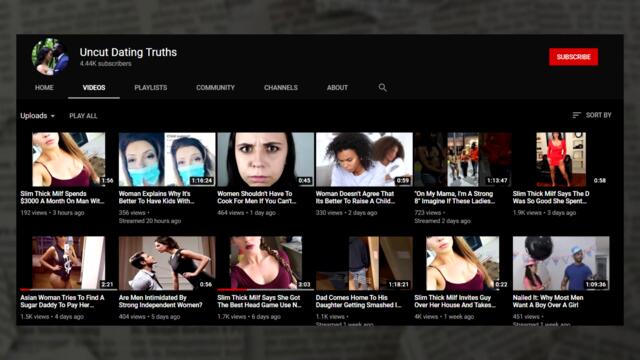Open title 'Women Shouldn't Have To Cook For Men'
This screenshot has width=640, height=360.
pyautogui.click(x=257, y=197)
